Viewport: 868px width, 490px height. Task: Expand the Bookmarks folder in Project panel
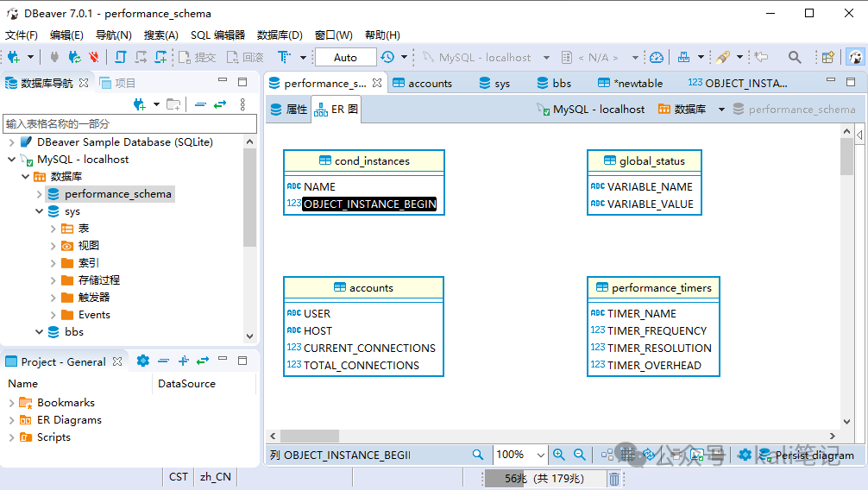pyautogui.click(x=11, y=403)
